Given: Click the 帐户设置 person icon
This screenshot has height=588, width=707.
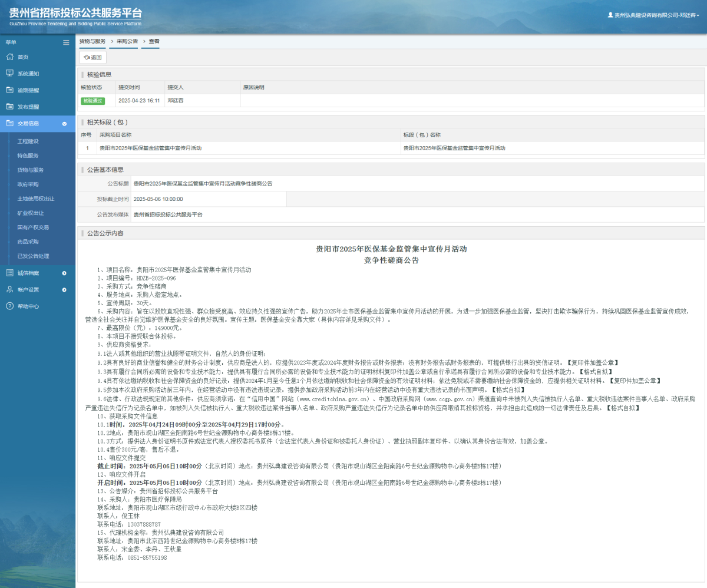Looking at the screenshot, I should point(9,289).
